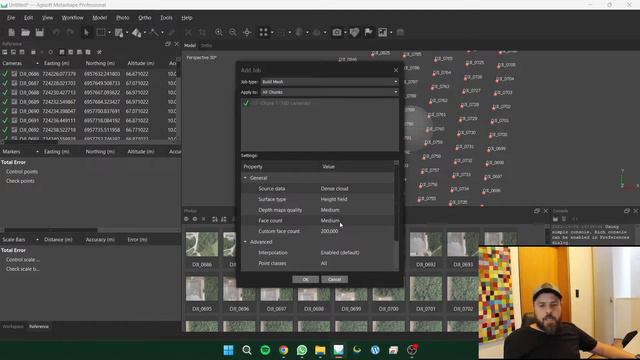Collapse the General settings group
The image size is (640, 360).
245,178
